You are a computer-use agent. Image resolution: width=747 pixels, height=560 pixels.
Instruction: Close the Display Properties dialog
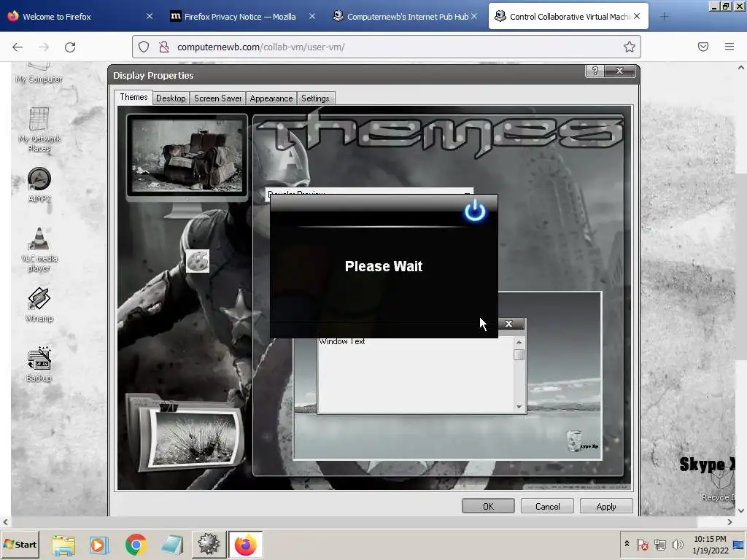619,71
